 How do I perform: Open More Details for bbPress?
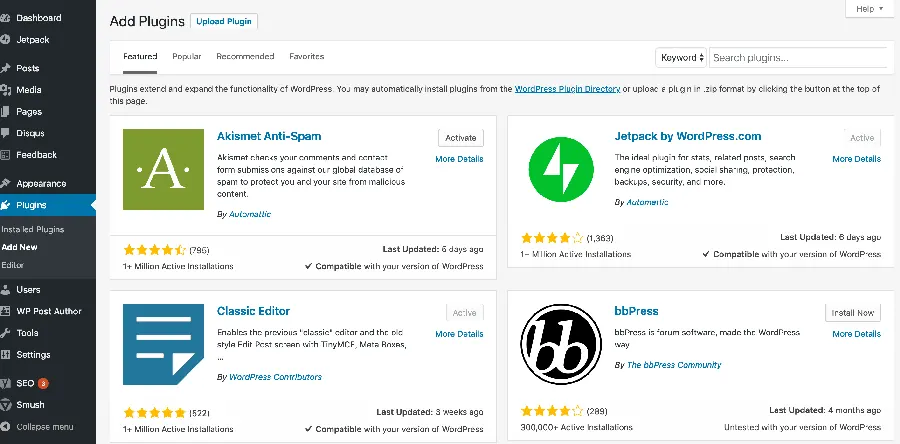(x=856, y=334)
